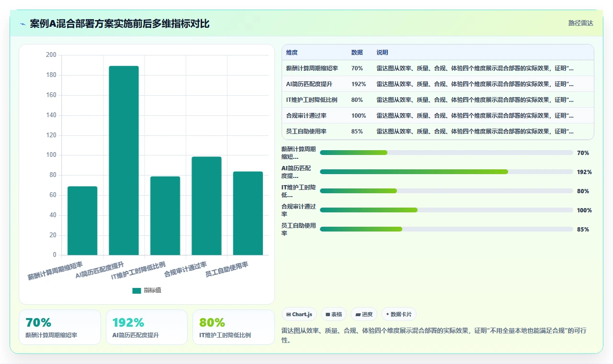Click the 薪酬计算周期缩短率 bar in chart
The height and width of the screenshot is (364, 613).
(x=82, y=221)
